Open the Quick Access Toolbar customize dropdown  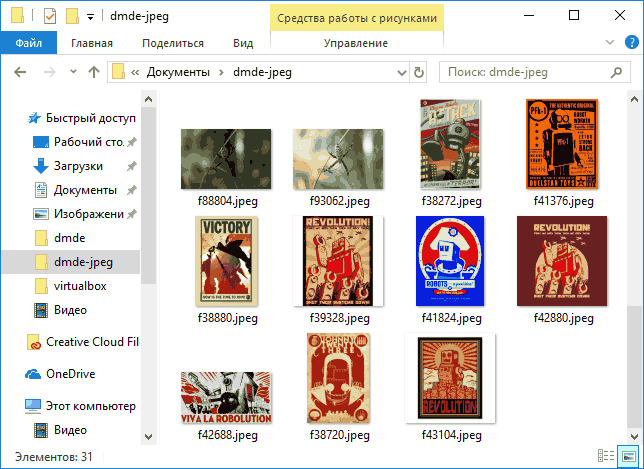coord(90,17)
